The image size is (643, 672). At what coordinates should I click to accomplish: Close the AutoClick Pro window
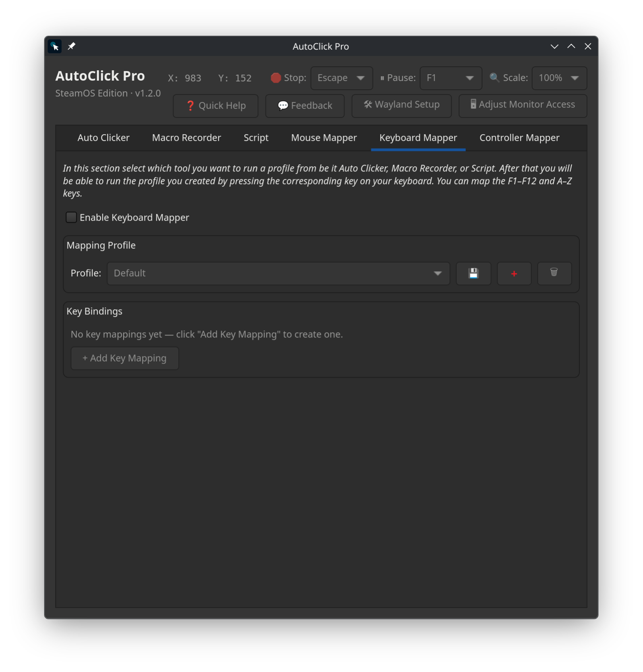(588, 46)
